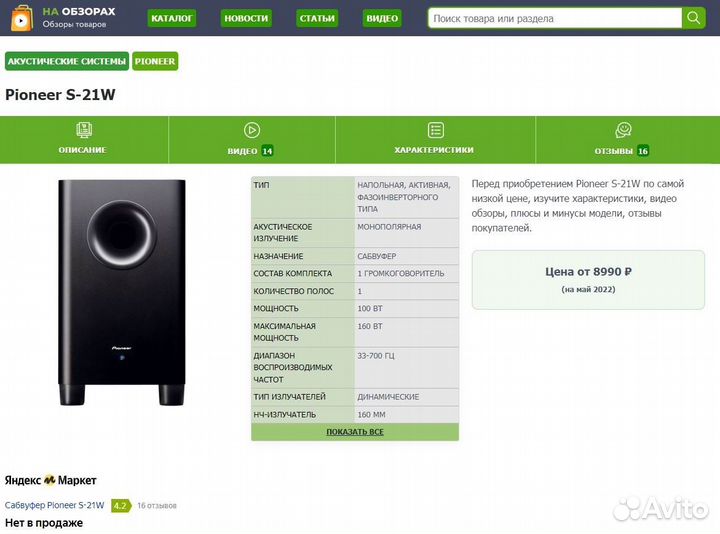Open the Новости section
The height and width of the screenshot is (534, 720).
246,18
